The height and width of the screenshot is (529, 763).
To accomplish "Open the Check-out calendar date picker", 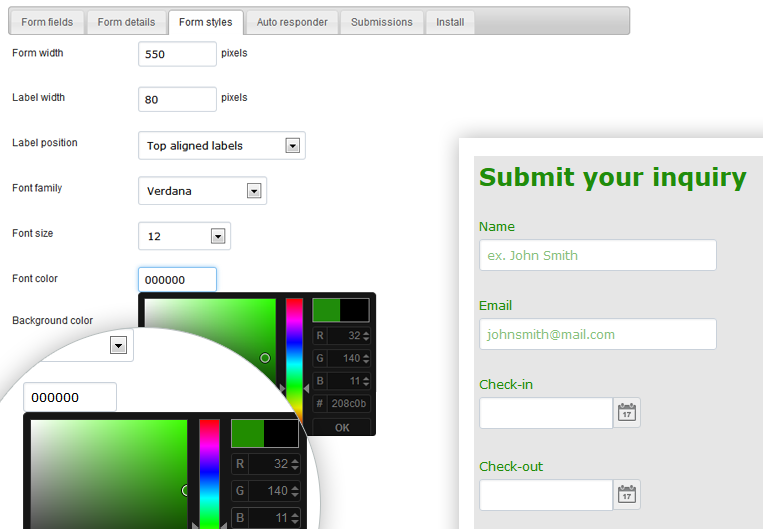I will tap(627, 494).
